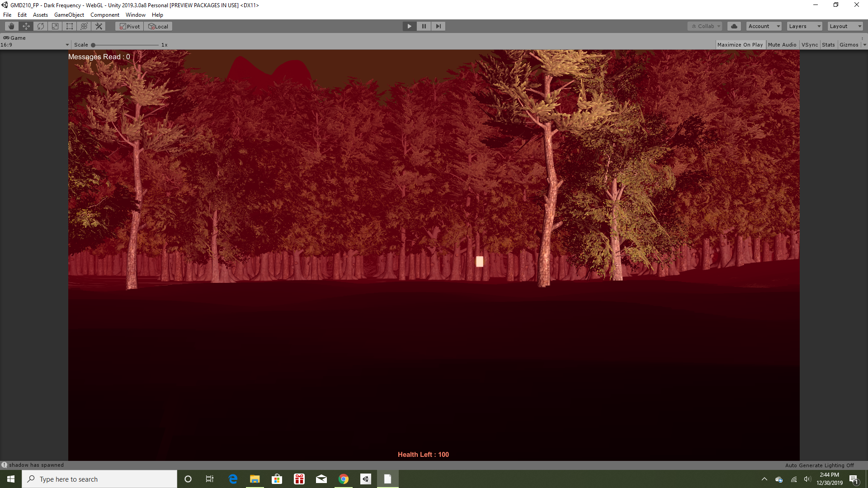Toggle Mute Audio
Viewport: 868px width, 488px height.
782,45
